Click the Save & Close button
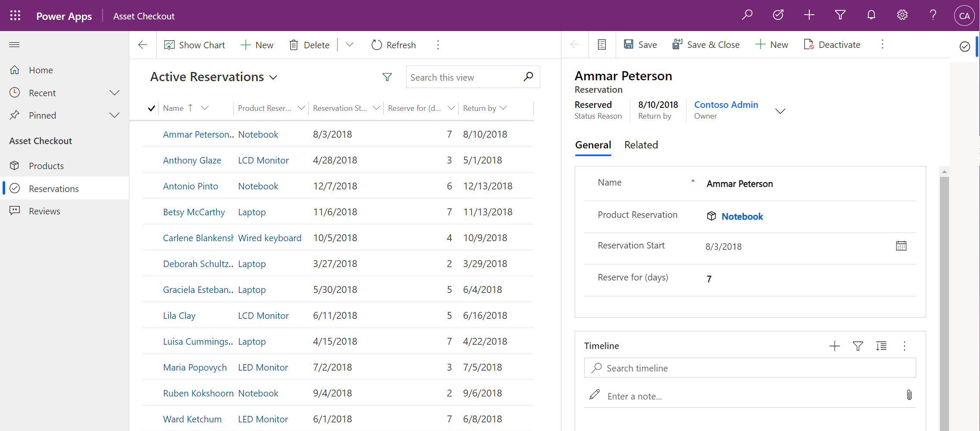The width and height of the screenshot is (980, 431). 706,44
